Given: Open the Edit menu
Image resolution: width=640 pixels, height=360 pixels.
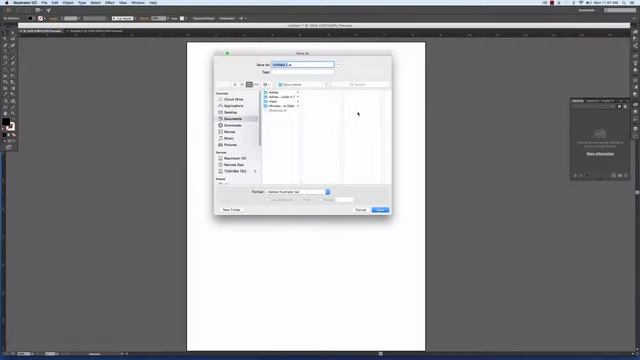Looking at the screenshot, I should point(55,2).
